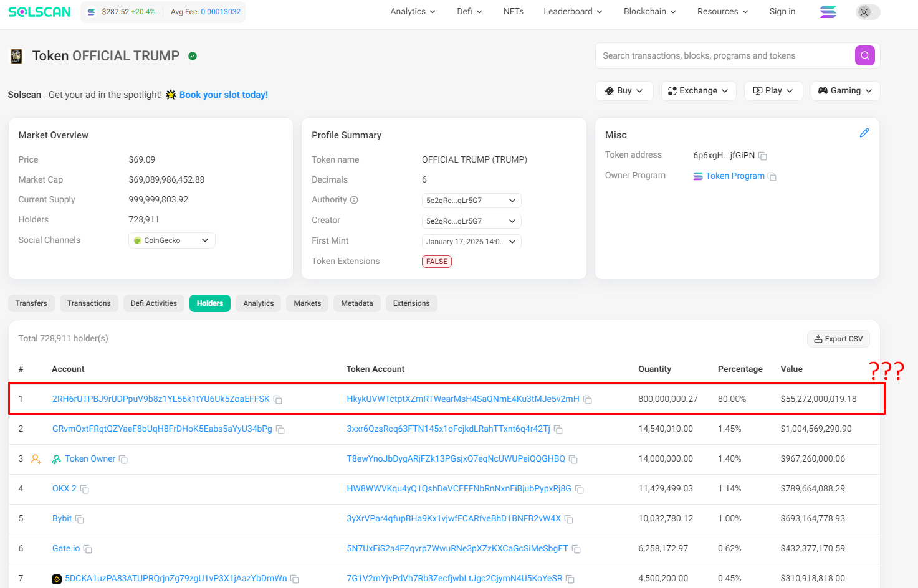Open the Analytics menu in navbar
The width and height of the screenshot is (918, 588).
[x=413, y=12]
